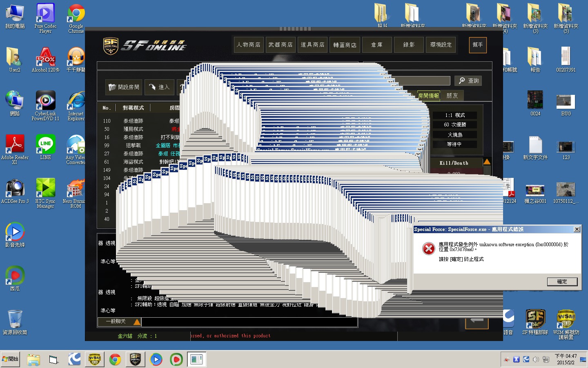Image resolution: width=588 pixels, height=368 pixels.
Task: Click the Kill/Death sort arrow
Action: (x=487, y=162)
